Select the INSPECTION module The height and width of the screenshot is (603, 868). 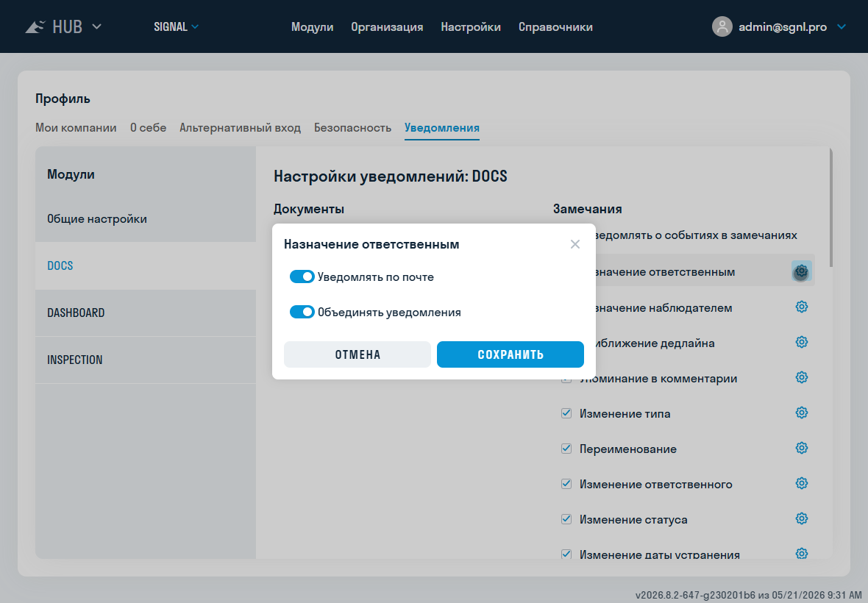pyautogui.click(x=146, y=360)
